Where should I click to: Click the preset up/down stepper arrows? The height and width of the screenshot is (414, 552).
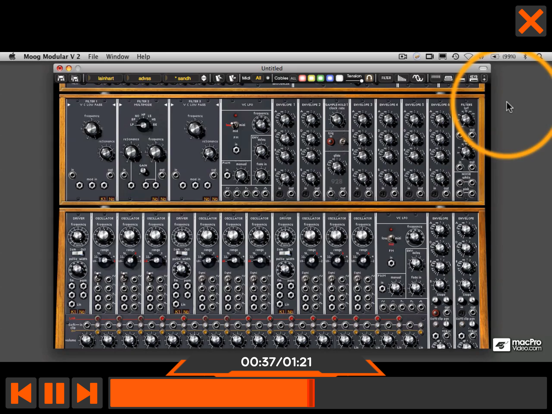tap(204, 78)
